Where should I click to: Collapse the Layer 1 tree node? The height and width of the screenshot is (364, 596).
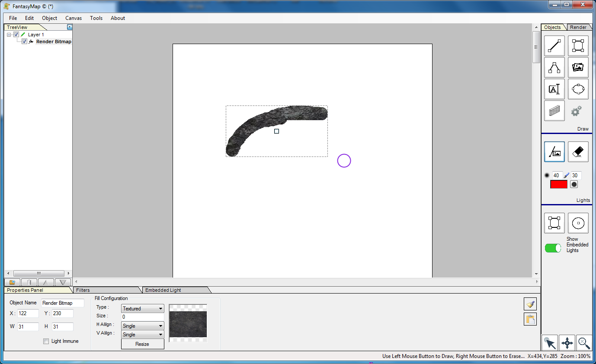(9, 35)
